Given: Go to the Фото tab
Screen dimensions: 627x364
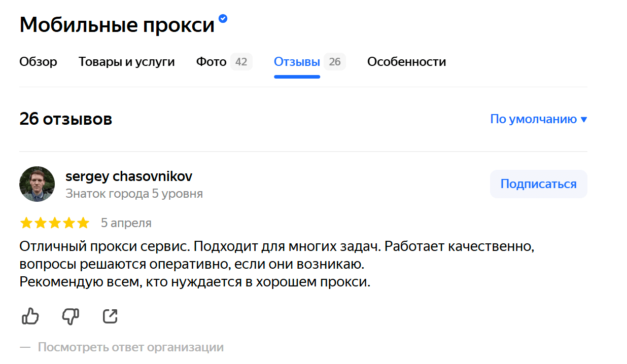Looking at the screenshot, I should 211,62.
